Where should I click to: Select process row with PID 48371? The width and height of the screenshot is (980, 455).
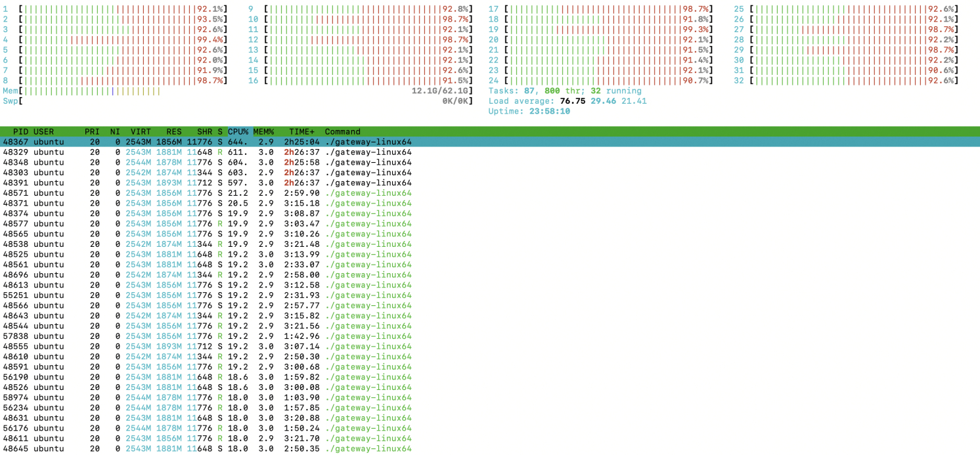click(x=490, y=203)
